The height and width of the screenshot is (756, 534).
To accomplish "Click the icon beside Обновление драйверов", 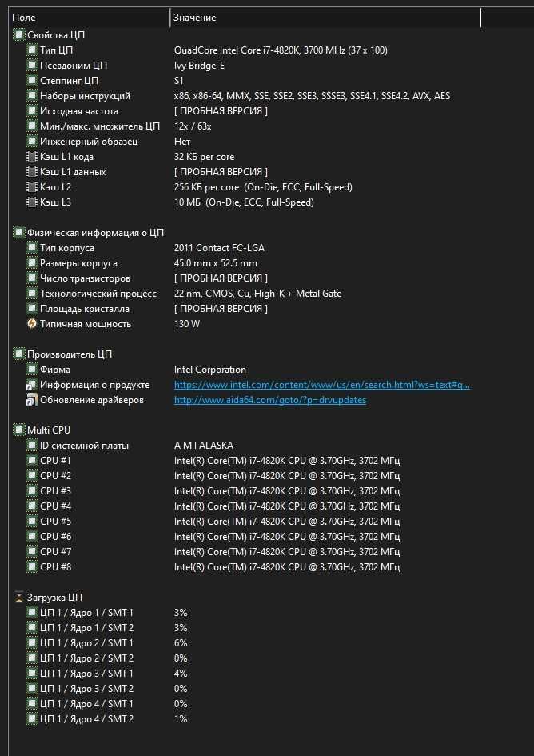I will 31,400.
